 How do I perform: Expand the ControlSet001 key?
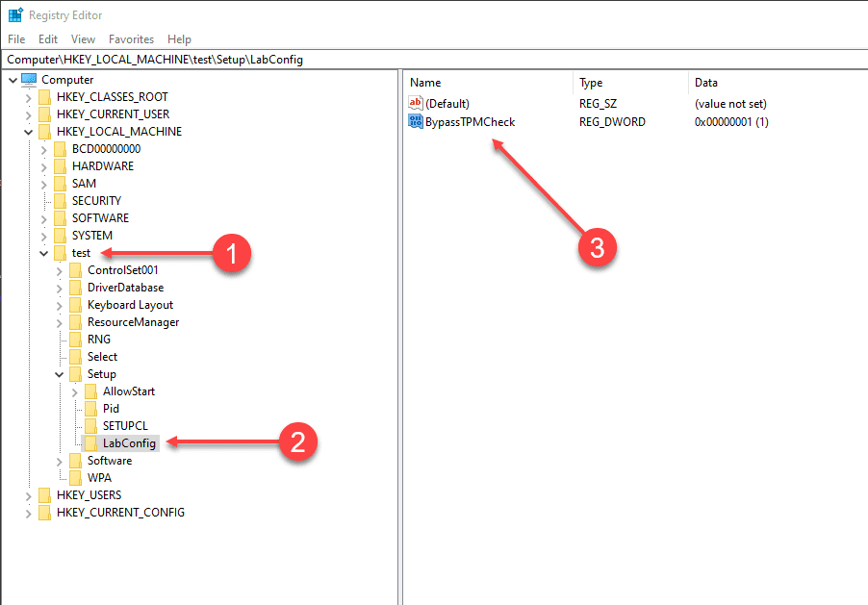(x=60, y=270)
